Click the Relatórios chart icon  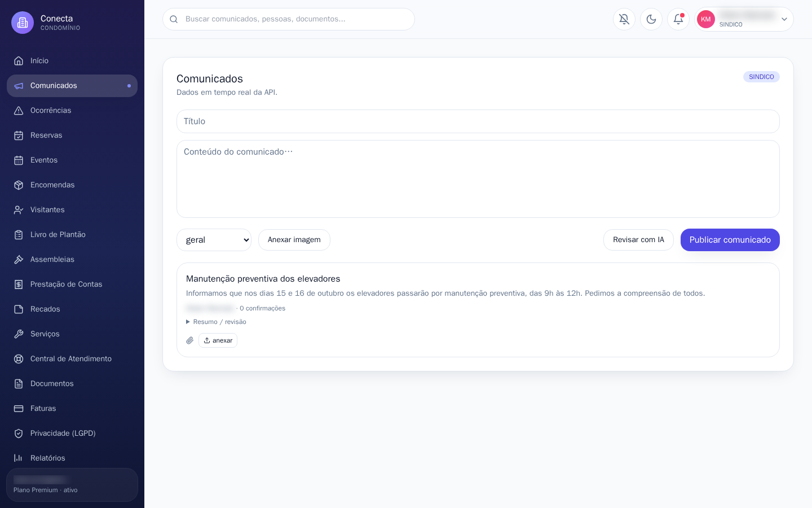pos(19,458)
